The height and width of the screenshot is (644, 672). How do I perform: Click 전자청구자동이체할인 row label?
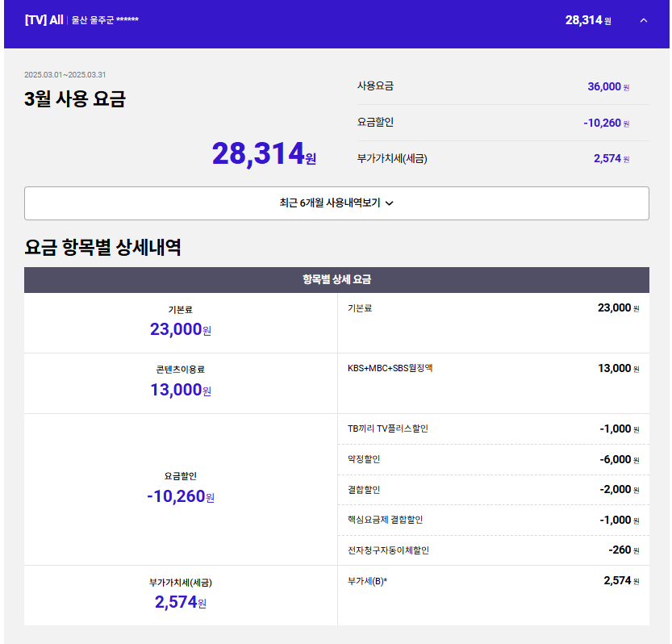click(388, 550)
